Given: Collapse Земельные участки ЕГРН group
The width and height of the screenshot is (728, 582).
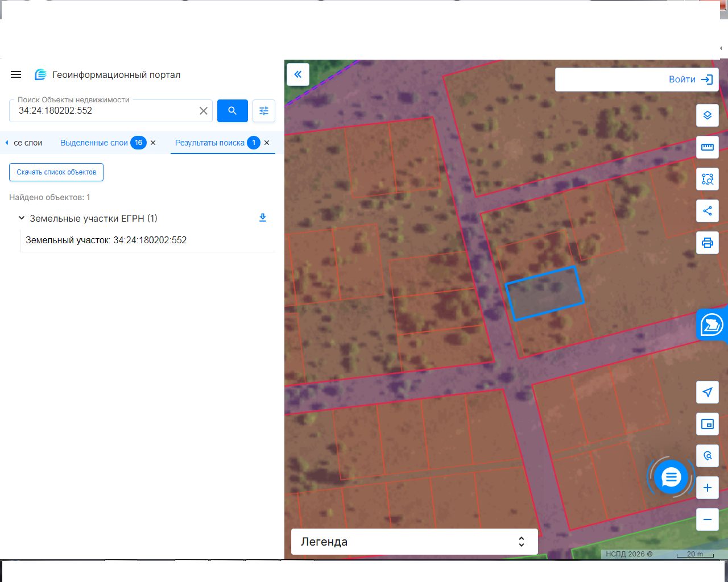Looking at the screenshot, I should [22, 218].
